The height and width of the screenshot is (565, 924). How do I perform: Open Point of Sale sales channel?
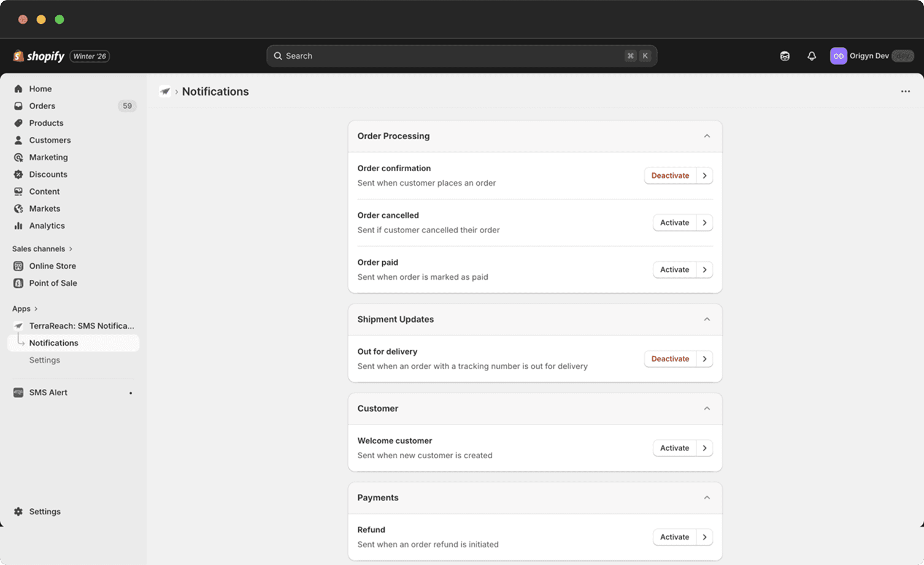[53, 283]
